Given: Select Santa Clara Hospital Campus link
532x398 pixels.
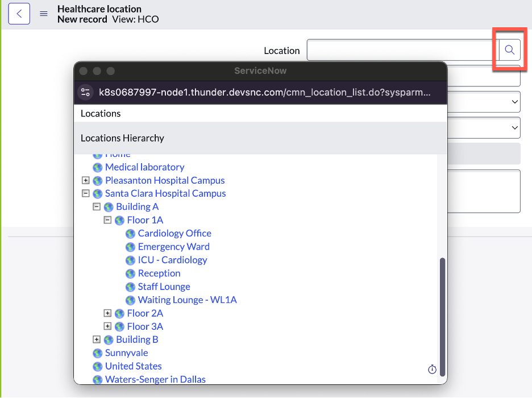Looking at the screenshot, I should [x=165, y=194].
